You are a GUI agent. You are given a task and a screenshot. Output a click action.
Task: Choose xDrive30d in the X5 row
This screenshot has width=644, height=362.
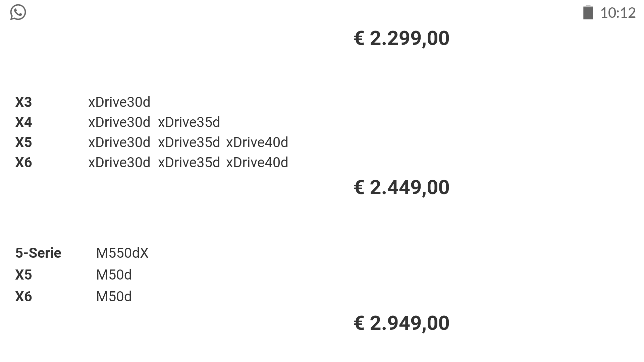click(x=119, y=142)
